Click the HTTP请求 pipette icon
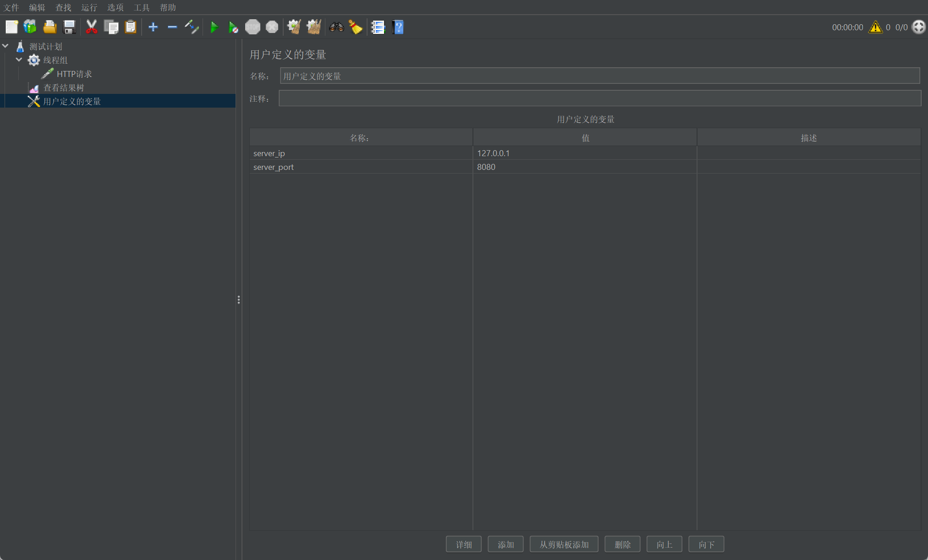 coord(47,74)
